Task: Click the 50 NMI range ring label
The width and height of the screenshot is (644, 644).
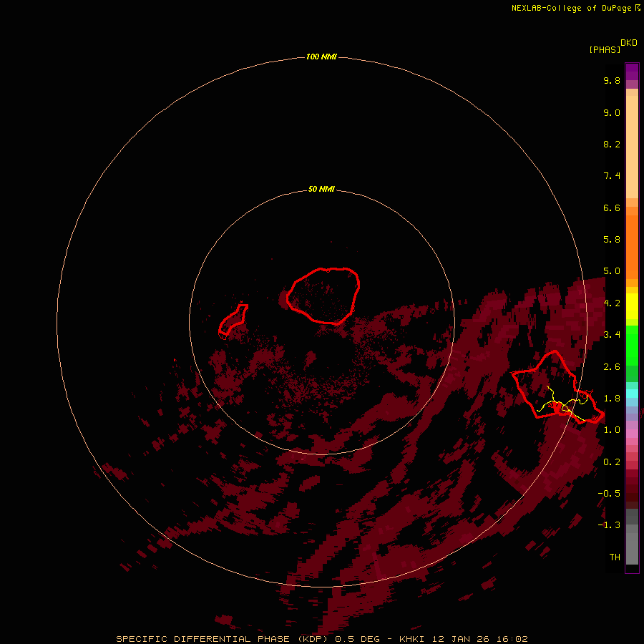Action: tap(321, 189)
